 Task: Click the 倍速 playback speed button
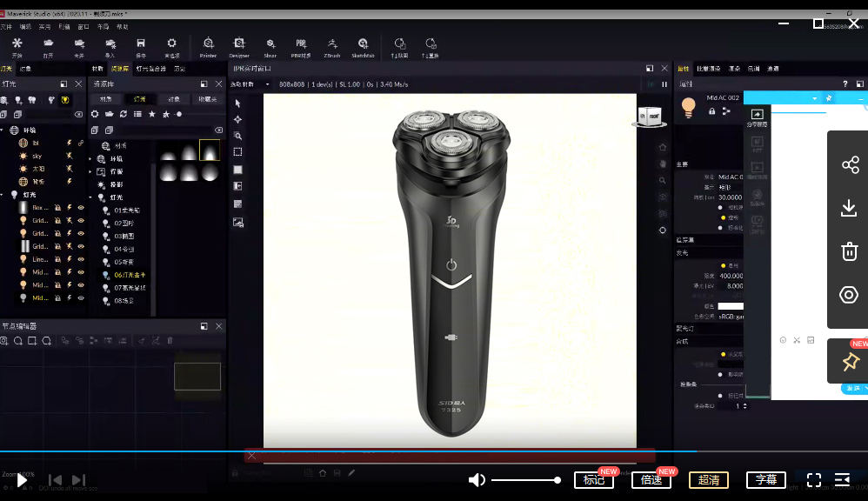pyautogui.click(x=651, y=480)
